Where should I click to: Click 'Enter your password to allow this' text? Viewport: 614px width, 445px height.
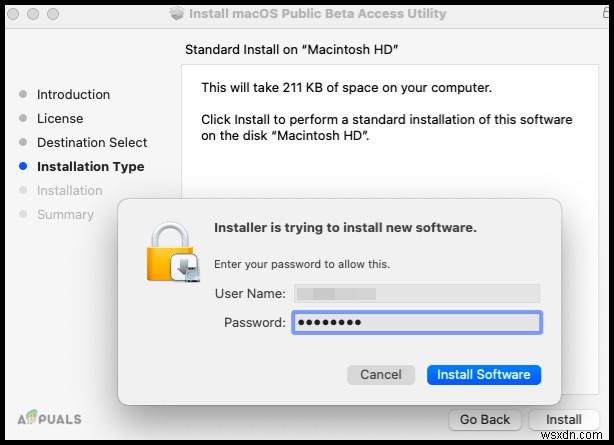[302, 264]
